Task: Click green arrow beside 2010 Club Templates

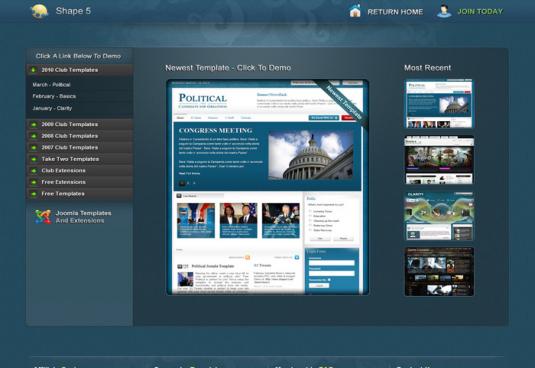Action: 33,70
